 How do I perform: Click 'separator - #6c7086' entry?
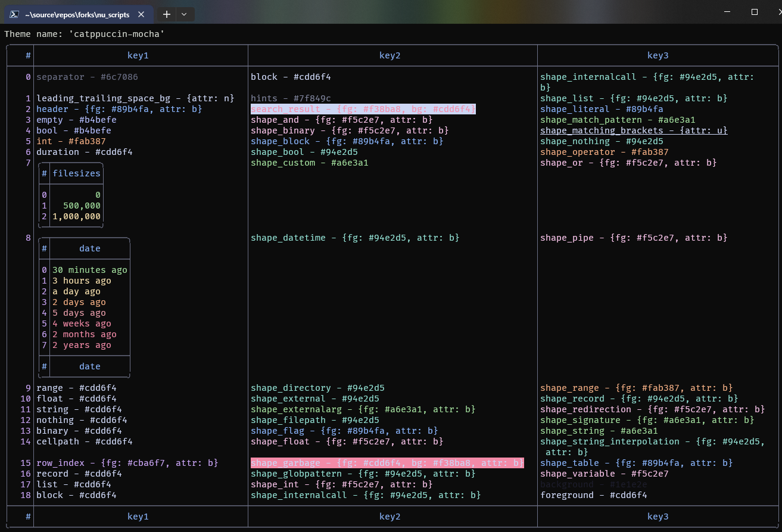click(x=87, y=77)
